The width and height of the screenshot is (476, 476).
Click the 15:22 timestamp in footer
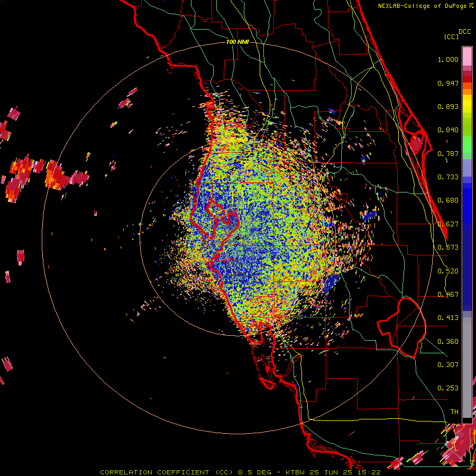(369, 472)
